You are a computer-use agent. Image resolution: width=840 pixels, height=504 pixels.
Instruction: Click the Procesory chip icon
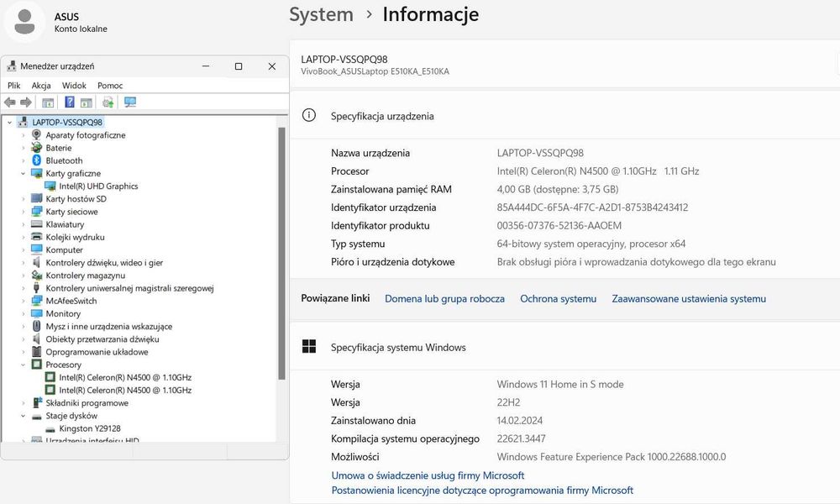pos(36,365)
